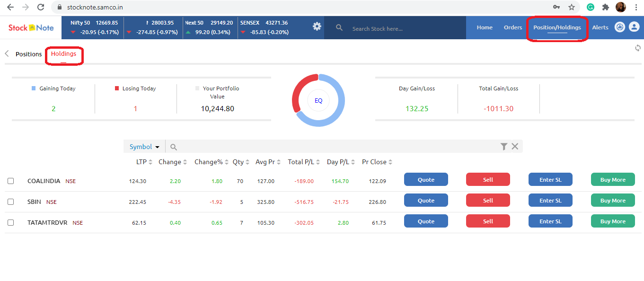
Task: Switch to the Positions tab
Action: [29, 54]
